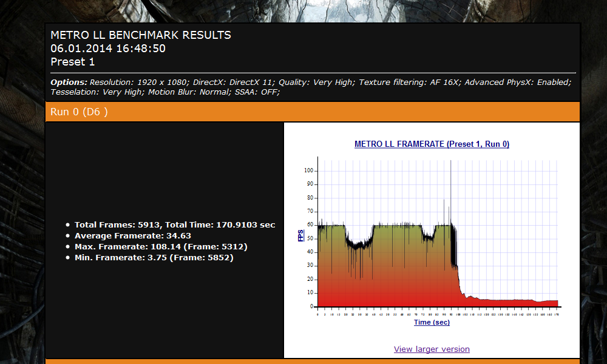The image size is (607, 364).
Task: Click the 'Preset 1' text
Action: point(72,62)
